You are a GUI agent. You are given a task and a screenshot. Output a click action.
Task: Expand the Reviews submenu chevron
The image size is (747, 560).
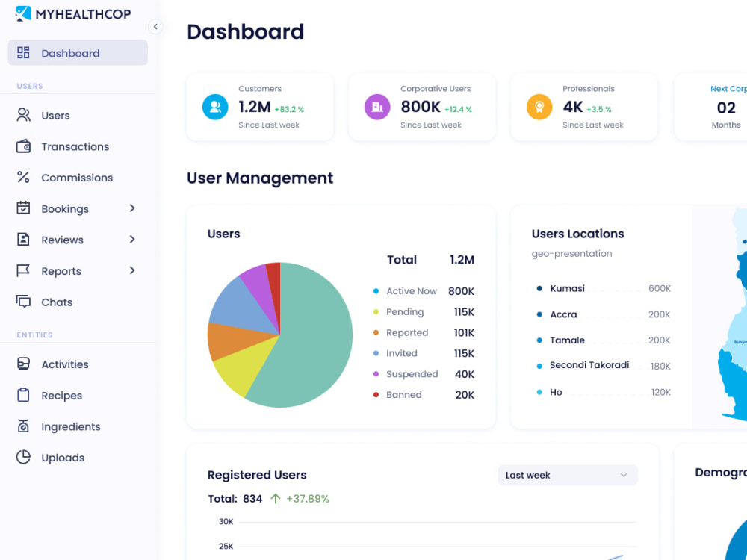point(132,239)
